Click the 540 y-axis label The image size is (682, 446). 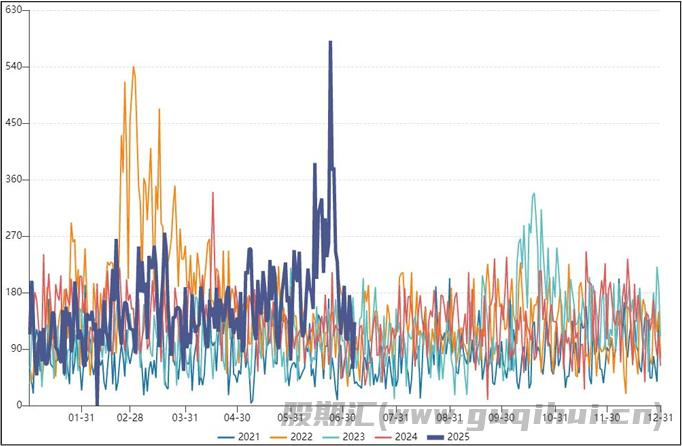pyautogui.click(x=15, y=67)
